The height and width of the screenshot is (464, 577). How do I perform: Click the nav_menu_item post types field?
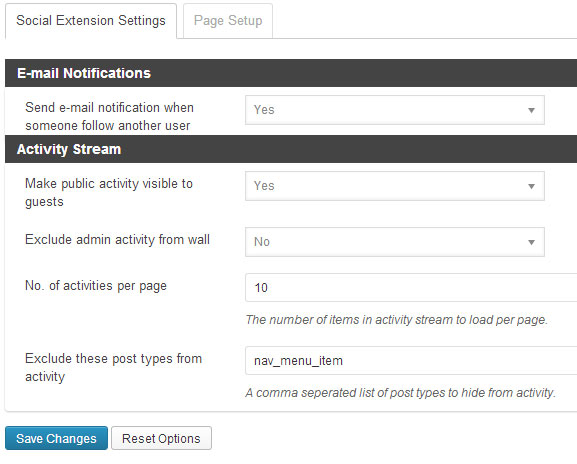411,360
